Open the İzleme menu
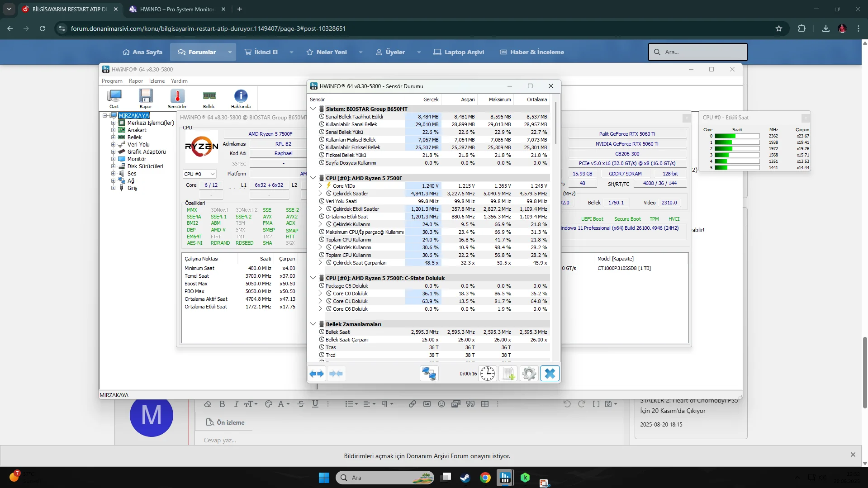The image size is (868, 488). tap(157, 81)
